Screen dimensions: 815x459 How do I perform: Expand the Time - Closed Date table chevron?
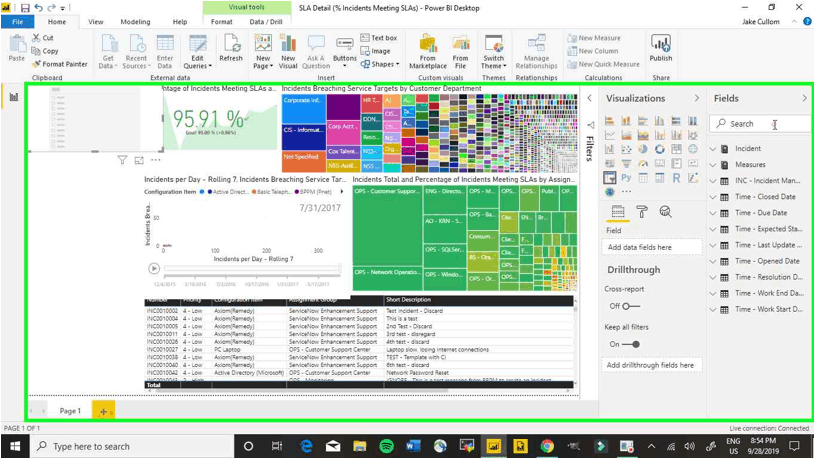tap(713, 197)
